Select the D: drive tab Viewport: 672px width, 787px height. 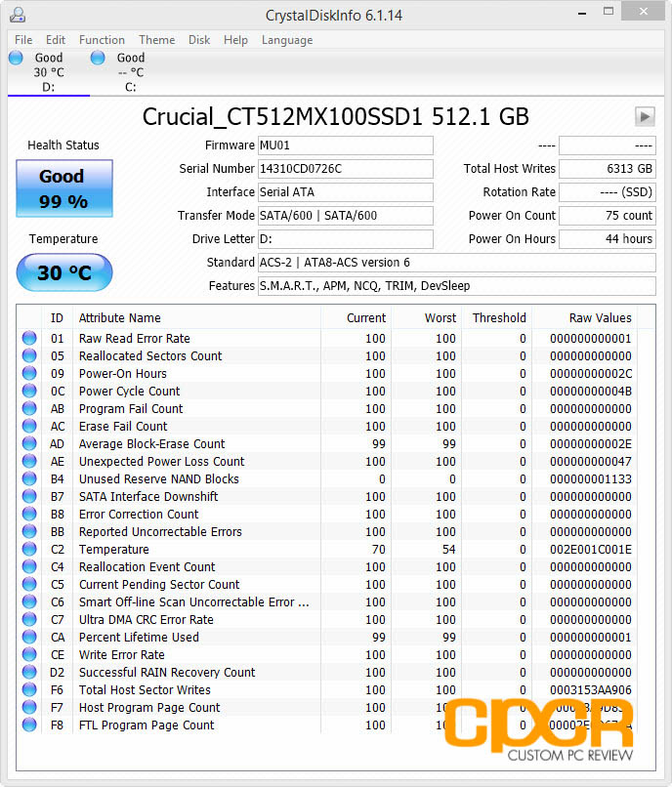tap(49, 72)
